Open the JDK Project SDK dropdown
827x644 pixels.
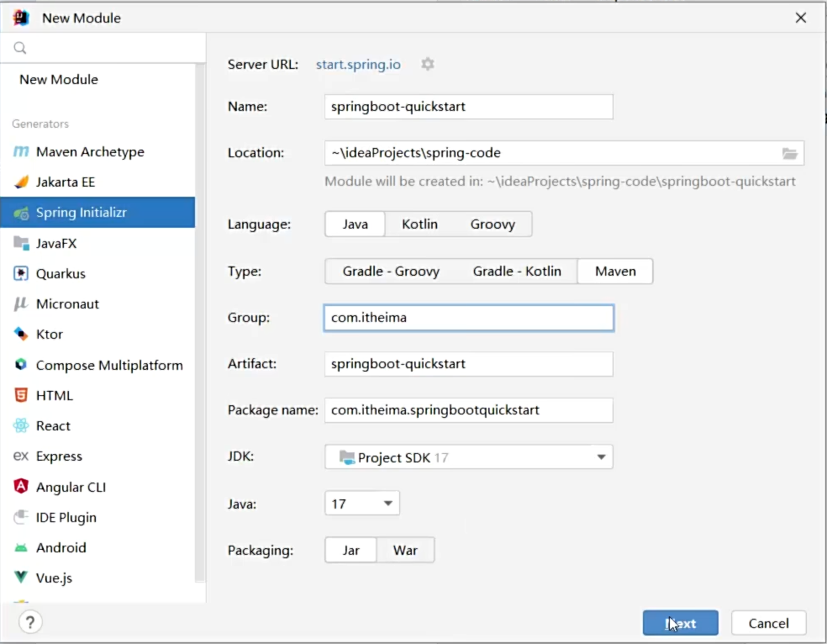click(469, 457)
